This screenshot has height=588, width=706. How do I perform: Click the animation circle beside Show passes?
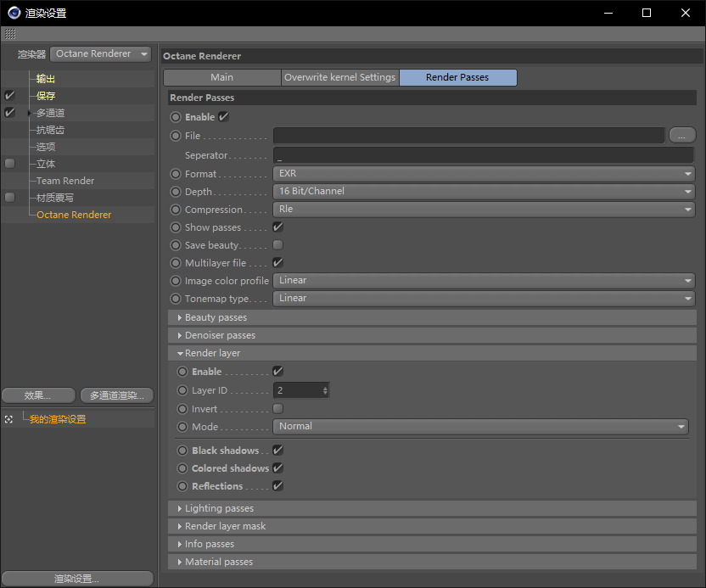click(176, 227)
